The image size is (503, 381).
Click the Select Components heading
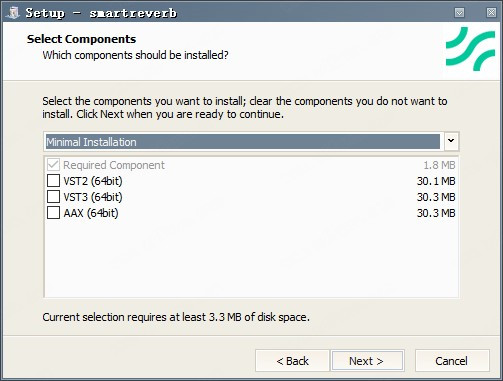pos(81,39)
